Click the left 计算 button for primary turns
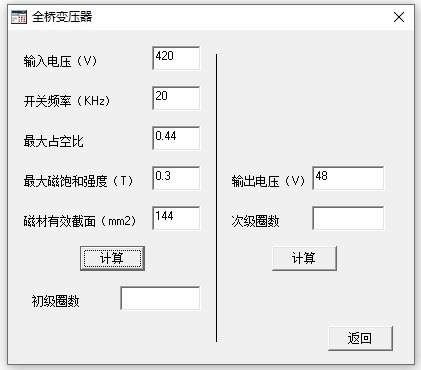421x370 pixels. pos(112,258)
